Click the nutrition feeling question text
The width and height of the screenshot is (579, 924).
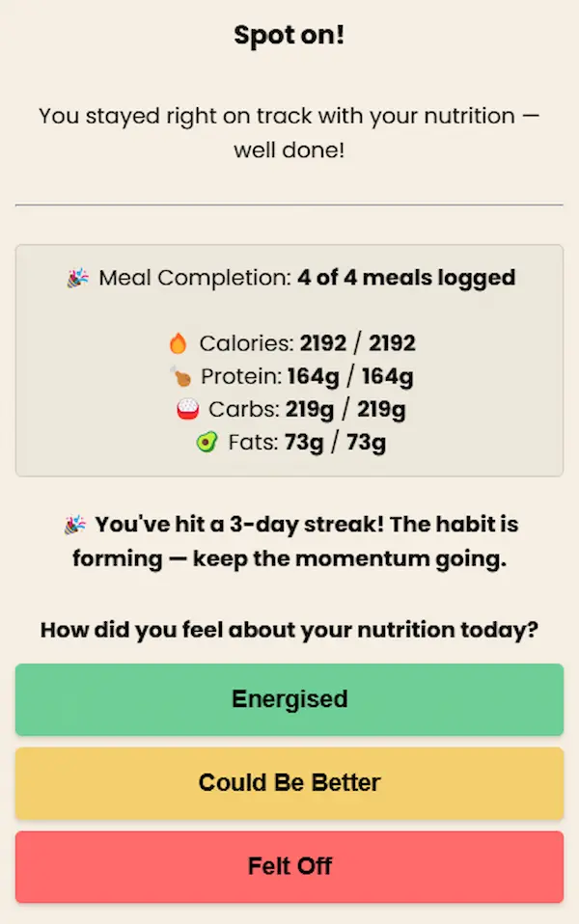289,630
